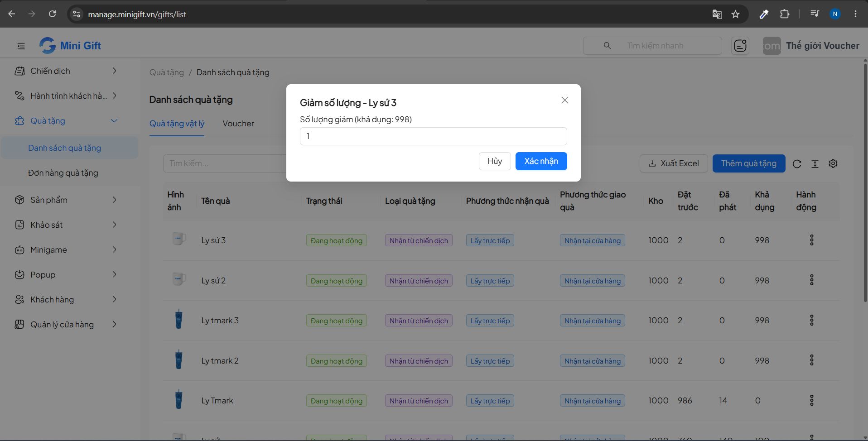Open actions menu for Ly sứ 2
Screen dimensions: 868x441
pyautogui.click(x=811, y=280)
